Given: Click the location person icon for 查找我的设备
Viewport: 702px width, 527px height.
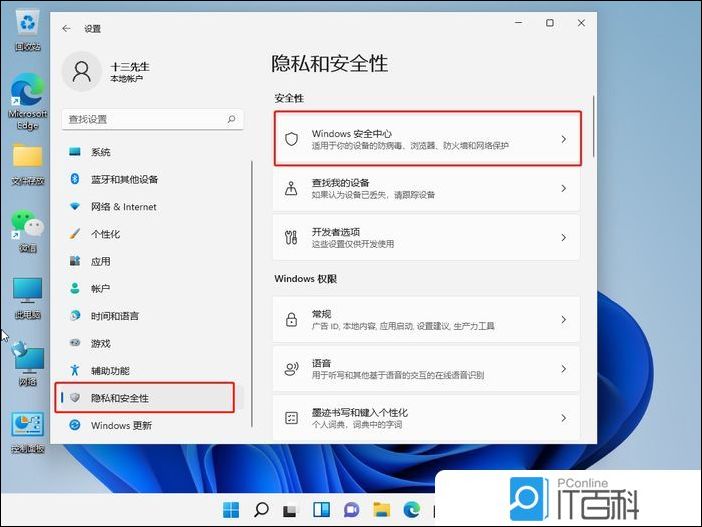Looking at the screenshot, I should point(291,189).
